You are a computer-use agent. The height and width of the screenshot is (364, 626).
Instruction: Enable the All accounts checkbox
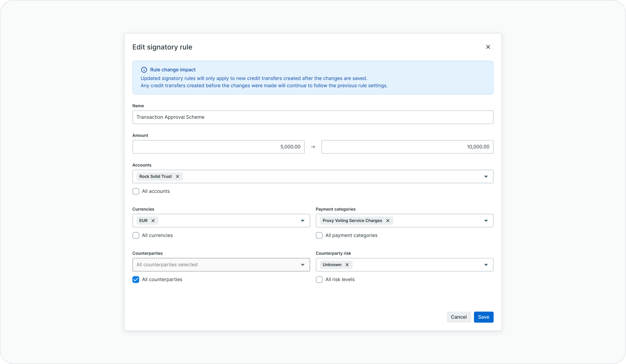click(x=136, y=191)
